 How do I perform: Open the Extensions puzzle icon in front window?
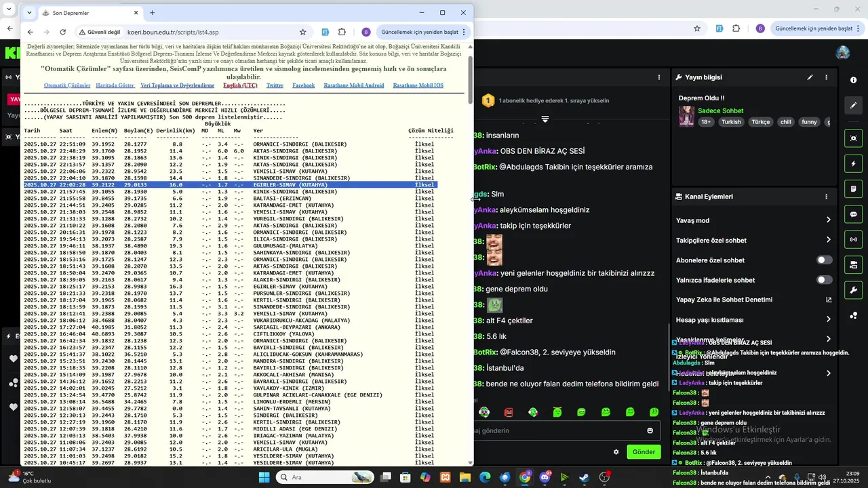[x=342, y=32]
